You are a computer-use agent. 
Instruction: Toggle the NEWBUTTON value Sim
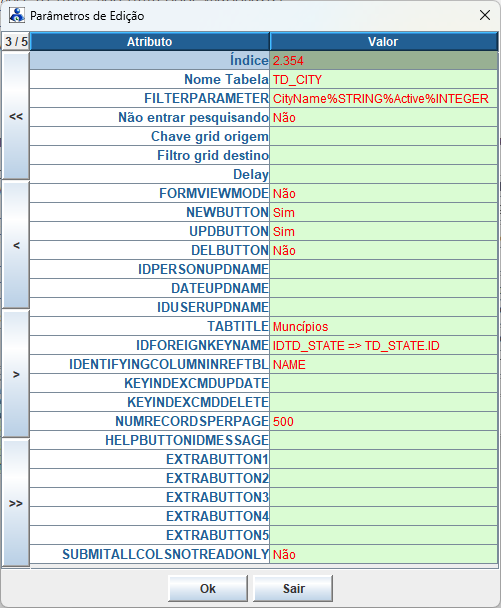pyautogui.click(x=384, y=212)
